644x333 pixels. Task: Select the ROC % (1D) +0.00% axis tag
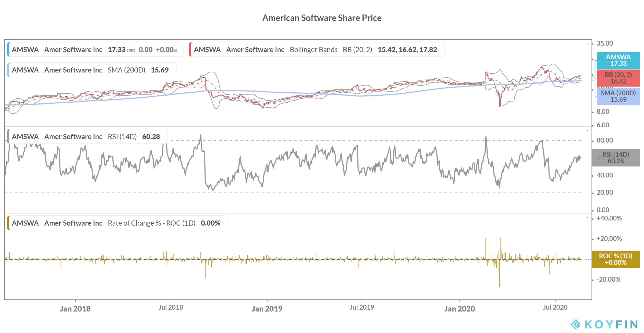click(616, 259)
